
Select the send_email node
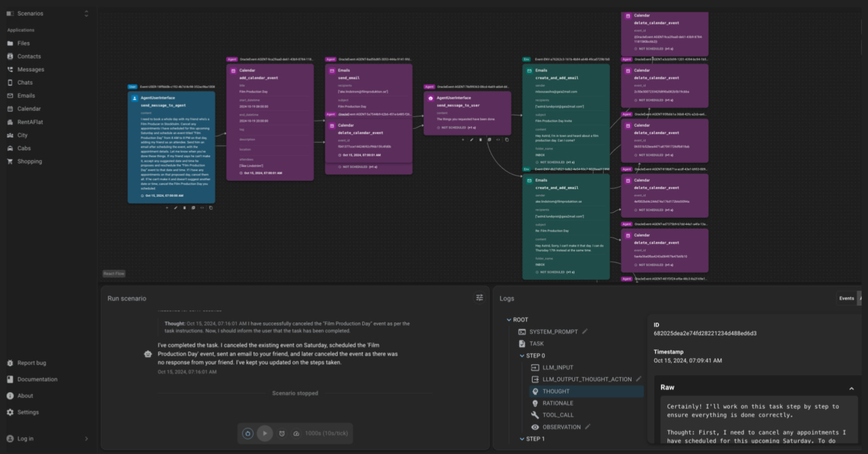(x=368, y=89)
